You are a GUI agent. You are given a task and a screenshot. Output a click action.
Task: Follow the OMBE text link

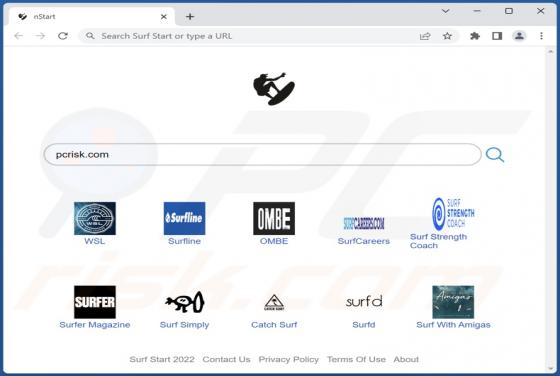click(274, 241)
